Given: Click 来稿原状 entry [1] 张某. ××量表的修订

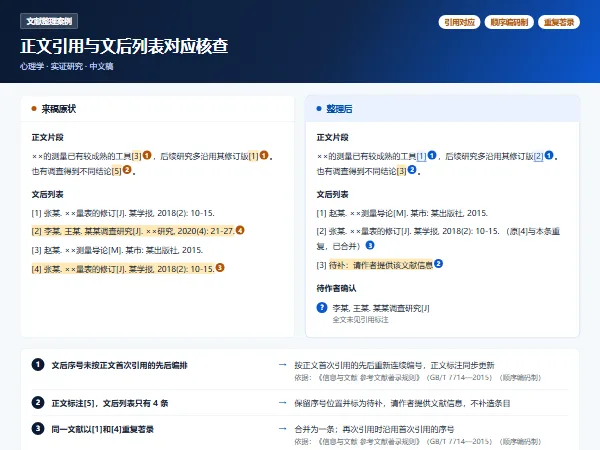Looking at the screenshot, I should coord(123,213).
